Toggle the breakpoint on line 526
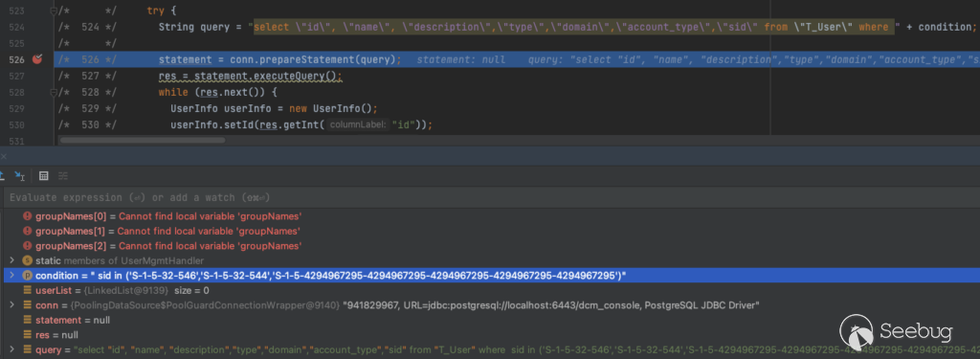The width and height of the screenshot is (980, 359). pos(37,59)
